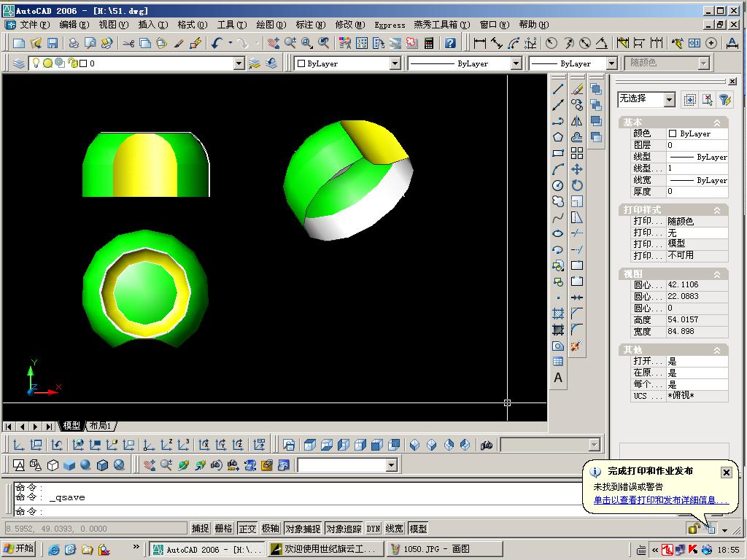Viewport: 747px width, 560px height.
Task: Open the calculator icon in toolbar
Action: [429, 43]
